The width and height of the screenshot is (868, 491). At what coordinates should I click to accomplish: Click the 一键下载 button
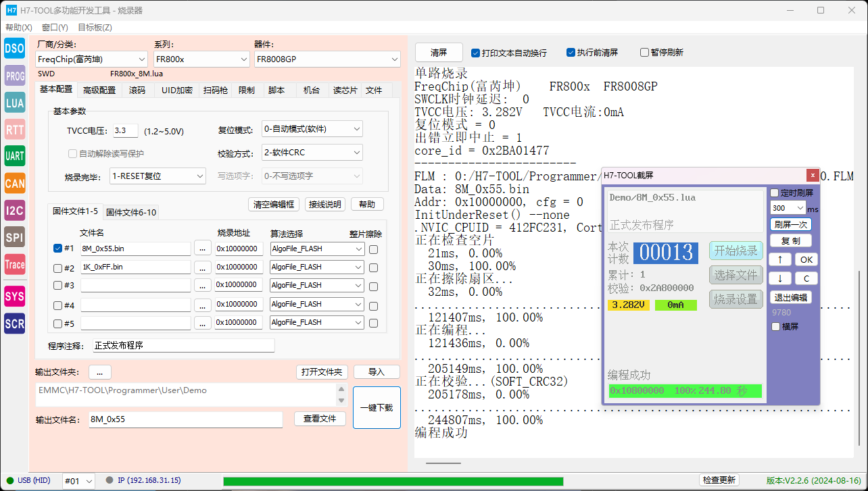(377, 408)
